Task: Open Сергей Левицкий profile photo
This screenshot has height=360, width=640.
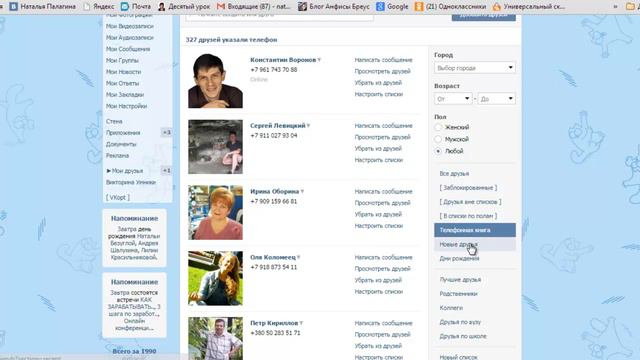Action: 215,147
